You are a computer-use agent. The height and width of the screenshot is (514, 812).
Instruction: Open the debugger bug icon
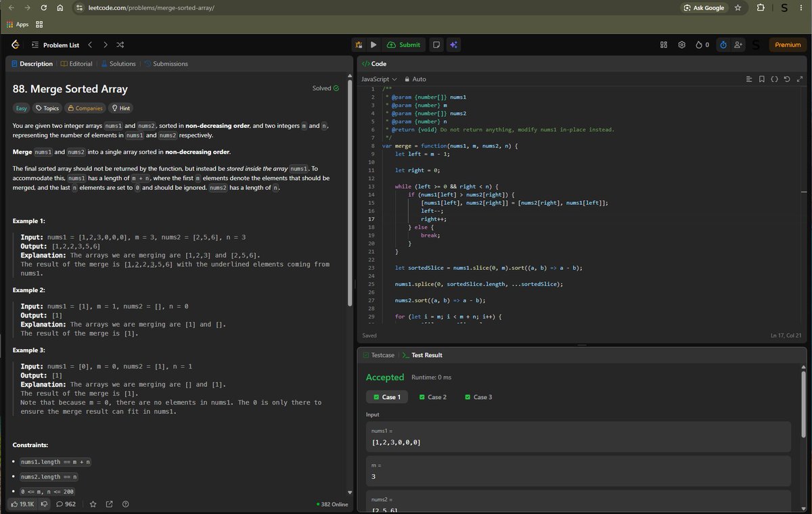pos(359,45)
